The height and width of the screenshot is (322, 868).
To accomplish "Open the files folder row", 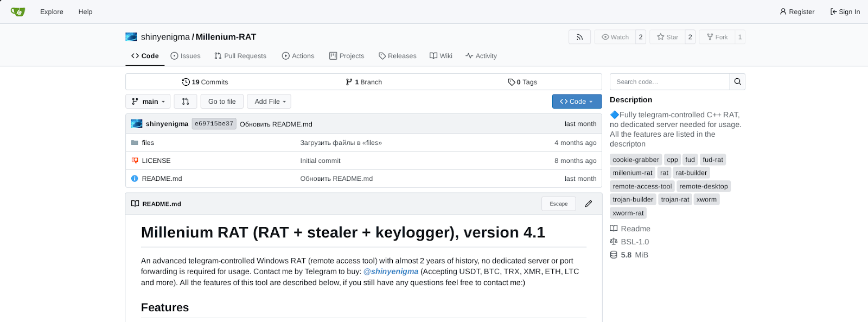I will 363,143.
